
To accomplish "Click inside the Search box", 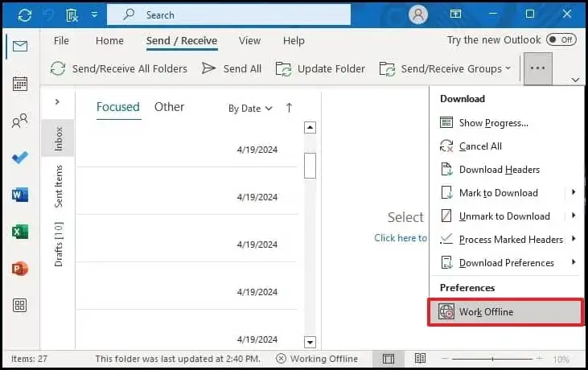I will (228, 15).
